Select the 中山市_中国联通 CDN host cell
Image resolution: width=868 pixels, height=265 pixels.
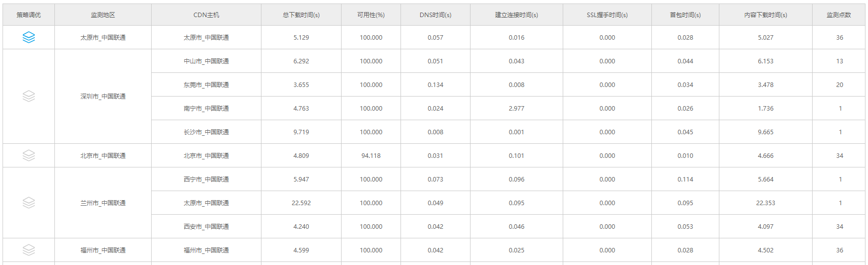[x=206, y=61]
